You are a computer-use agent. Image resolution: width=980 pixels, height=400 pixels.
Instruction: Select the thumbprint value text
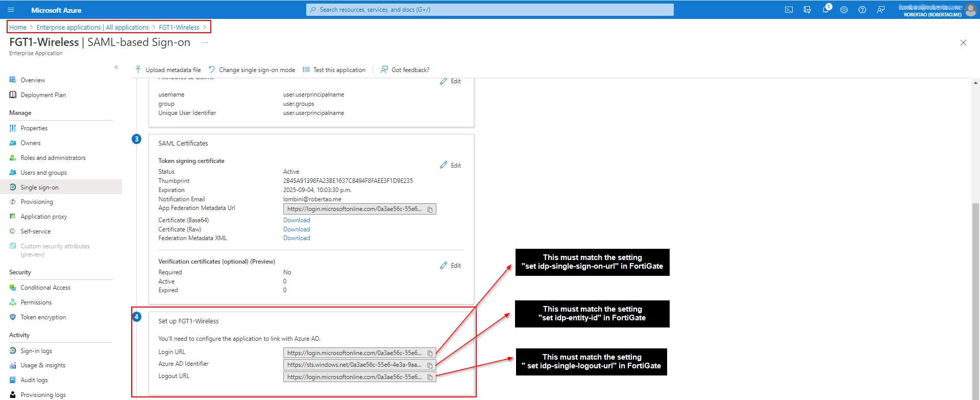coord(348,181)
